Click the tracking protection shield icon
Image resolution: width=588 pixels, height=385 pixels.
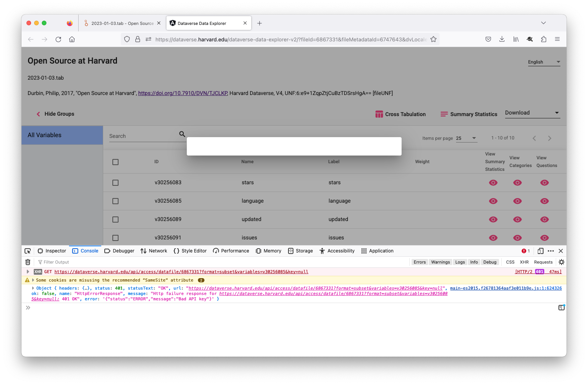(127, 39)
